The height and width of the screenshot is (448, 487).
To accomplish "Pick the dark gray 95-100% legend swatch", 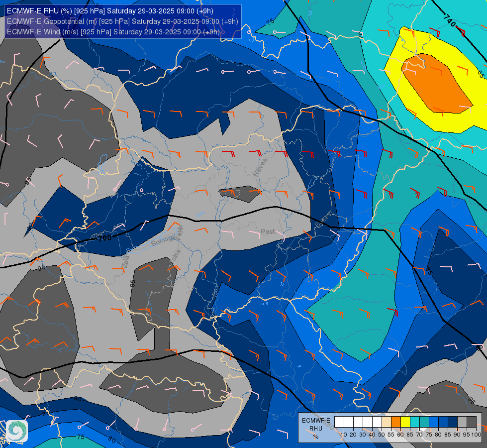I will click(x=472, y=422).
